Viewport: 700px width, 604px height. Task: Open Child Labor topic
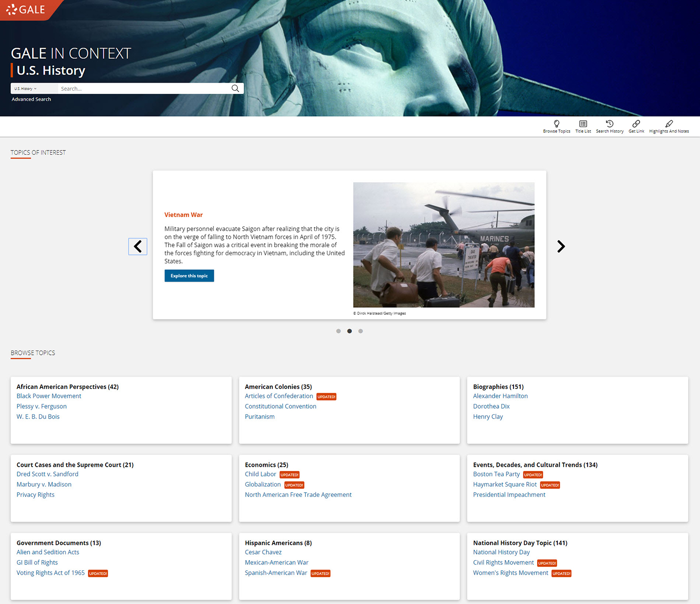click(261, 474)
